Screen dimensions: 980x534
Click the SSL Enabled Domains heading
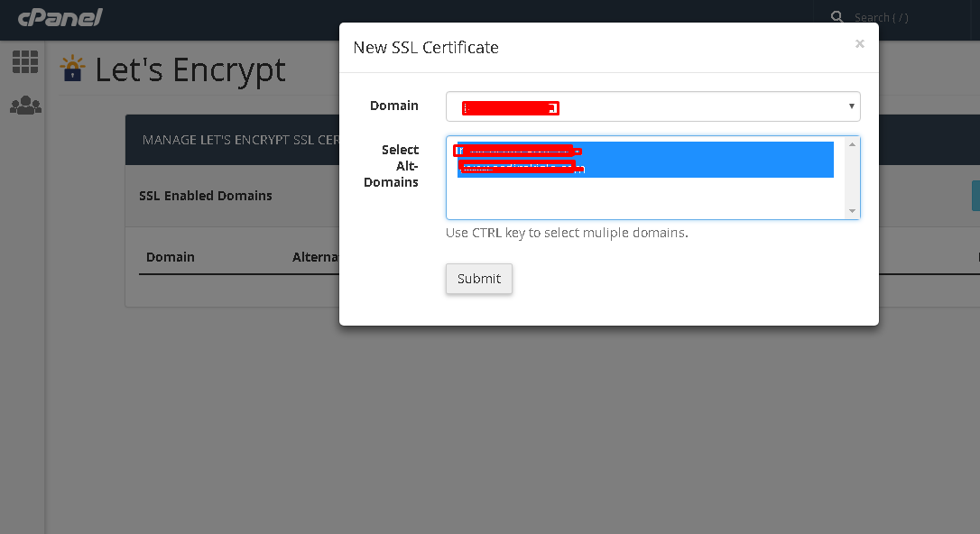click(206, 196)
